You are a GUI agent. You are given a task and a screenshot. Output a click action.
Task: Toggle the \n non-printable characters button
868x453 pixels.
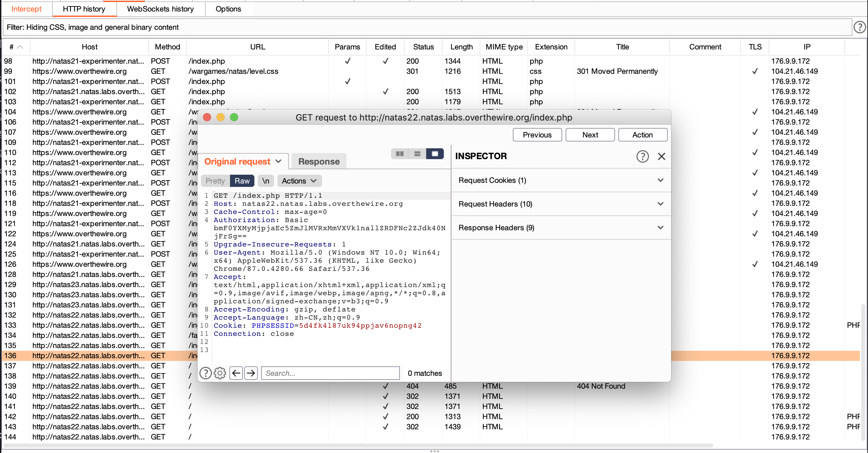266,181
